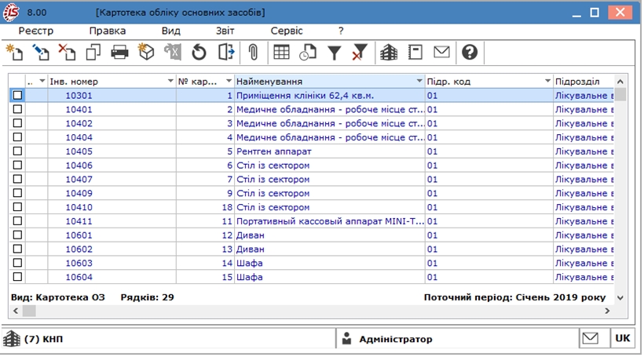Select checkbox next to inventory number 10604
Viewport: 644px width, 357px height.
coord(17,277)
